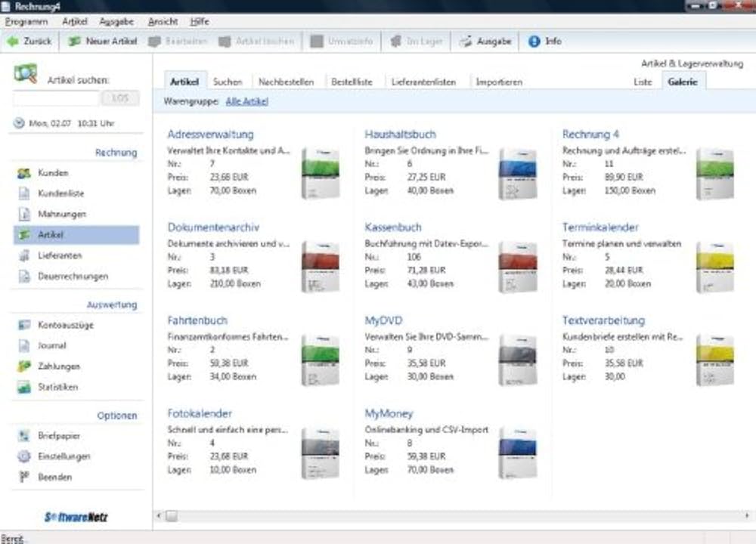The width and height of the screenshot is (756, 544).
Task: Switch to the Nachbestellen tab
Action: pos(286,82)
